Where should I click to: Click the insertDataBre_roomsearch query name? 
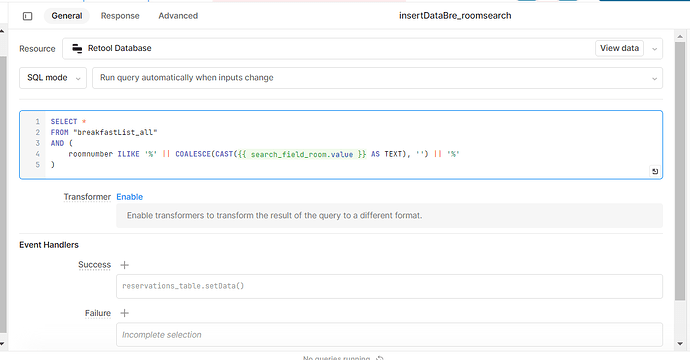pos(455,16)
